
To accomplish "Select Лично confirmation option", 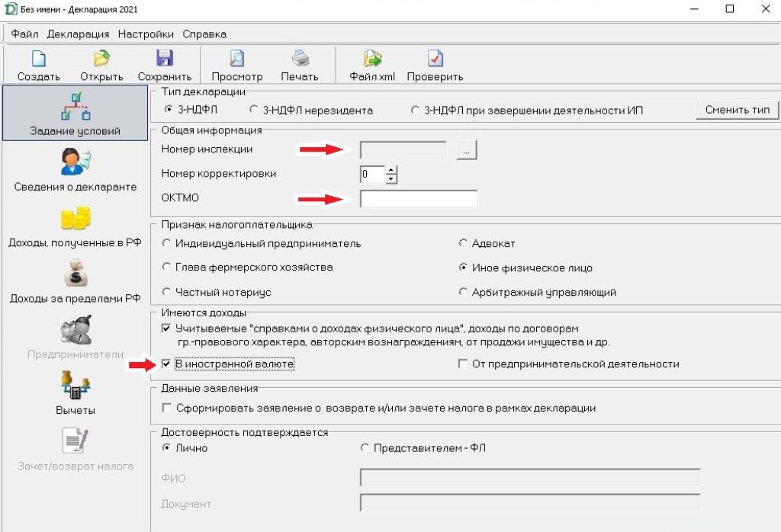I will coord(166,447).
